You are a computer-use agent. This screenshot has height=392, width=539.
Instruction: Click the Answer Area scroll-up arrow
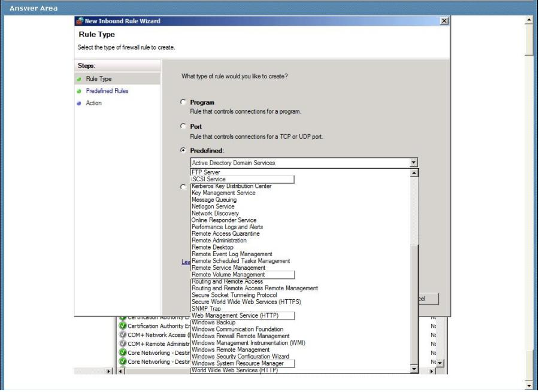(x=529, y=20)
